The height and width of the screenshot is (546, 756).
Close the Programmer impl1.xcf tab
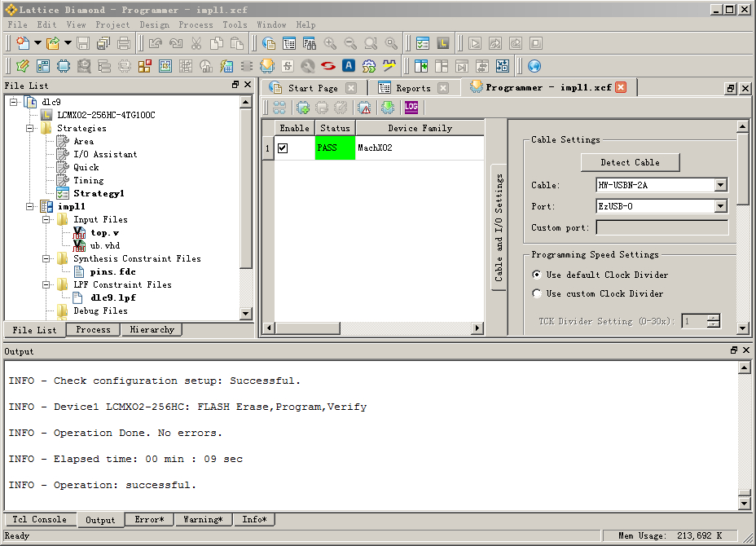point(621,87)
